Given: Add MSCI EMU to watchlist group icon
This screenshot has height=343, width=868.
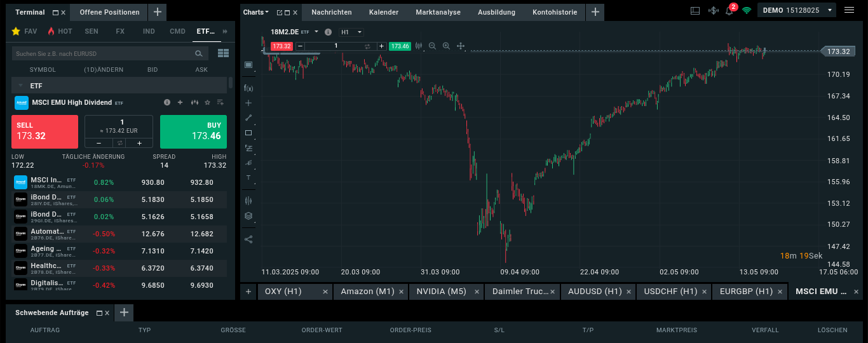Looking at the screenshot, I should [x=220, y=102].
